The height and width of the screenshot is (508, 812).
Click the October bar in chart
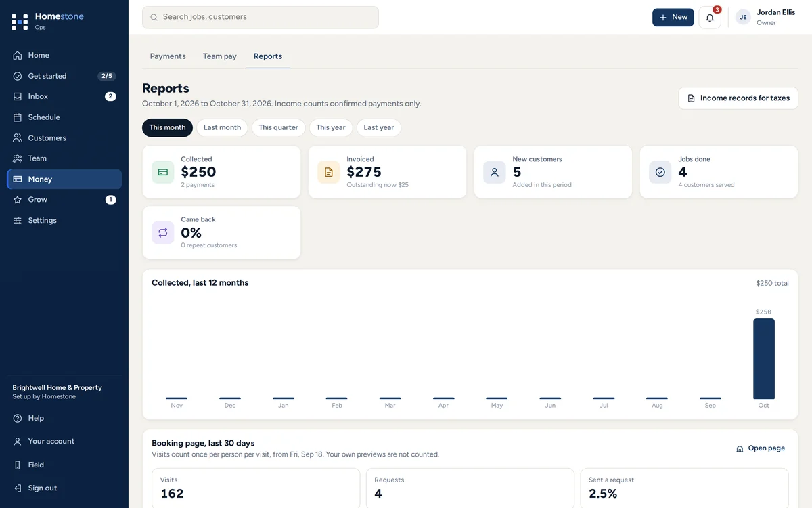tap(764, 359)
